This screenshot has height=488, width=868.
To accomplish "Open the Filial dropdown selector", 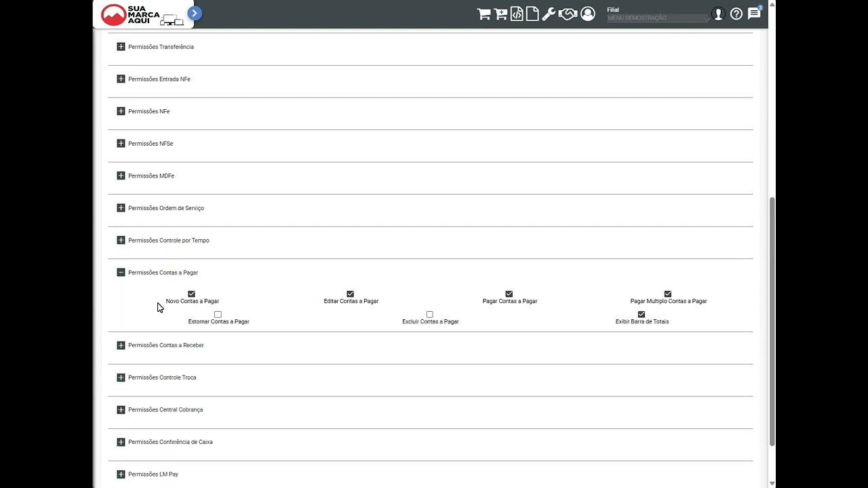I will [658, 18].
